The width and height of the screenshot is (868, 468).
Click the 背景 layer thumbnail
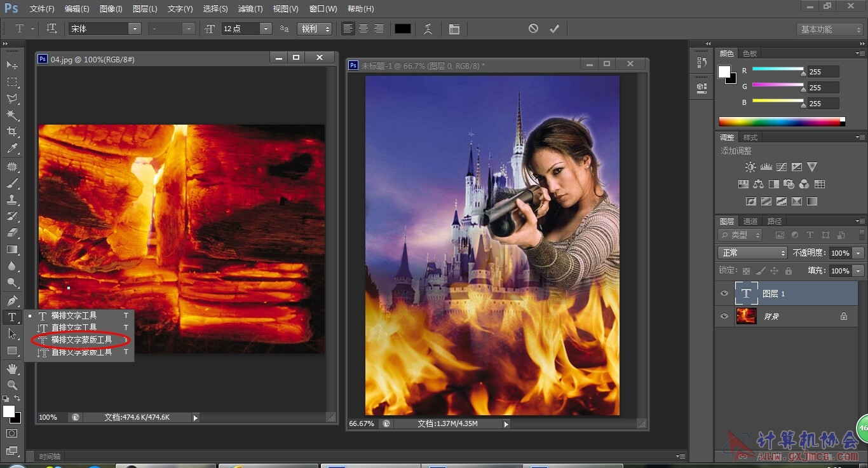[746, 316]
